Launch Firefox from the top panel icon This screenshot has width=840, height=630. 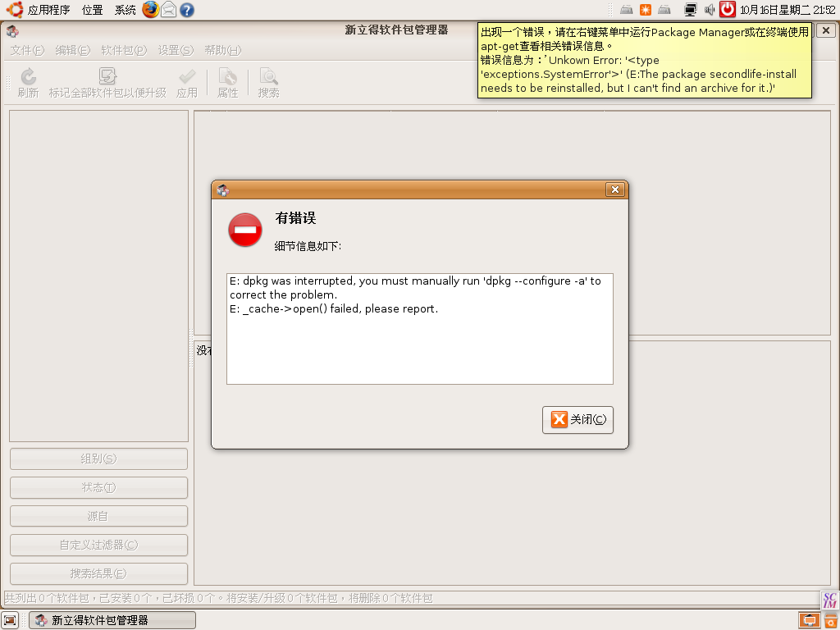151,10
